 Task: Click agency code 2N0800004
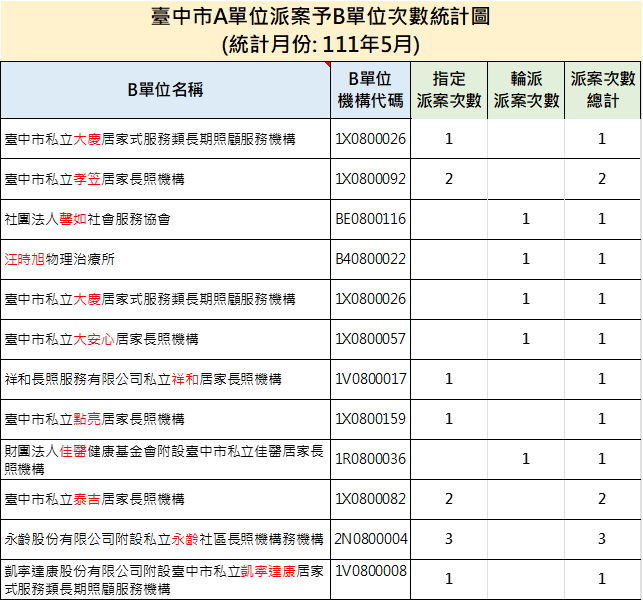point(370,539)
